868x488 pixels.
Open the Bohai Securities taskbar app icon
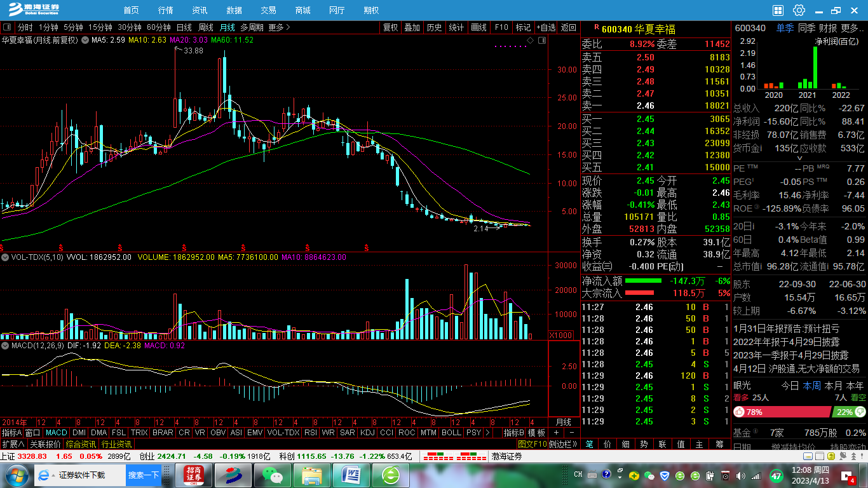tap(233, 475)
